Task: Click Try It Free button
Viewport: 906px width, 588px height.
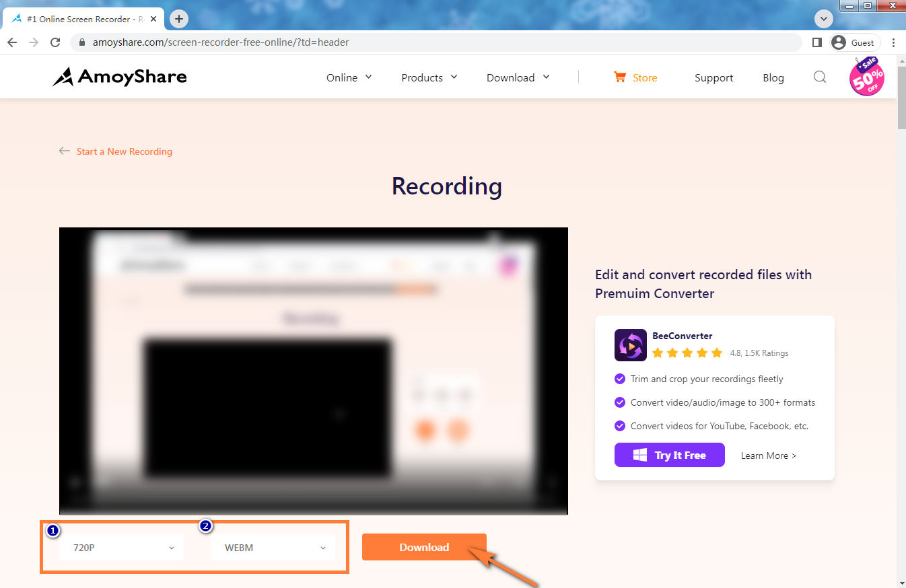Action: [x=670, y=455]
